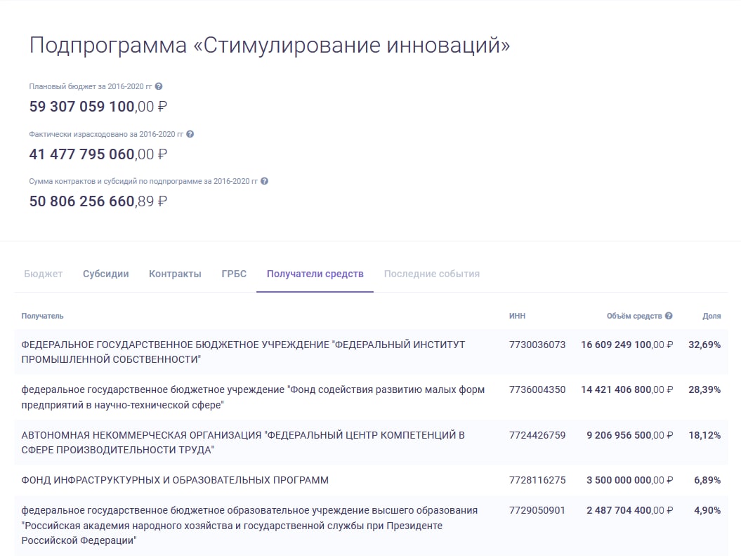Click spent value 41 477 795 060,00 ₽

(x=98, y=154)
